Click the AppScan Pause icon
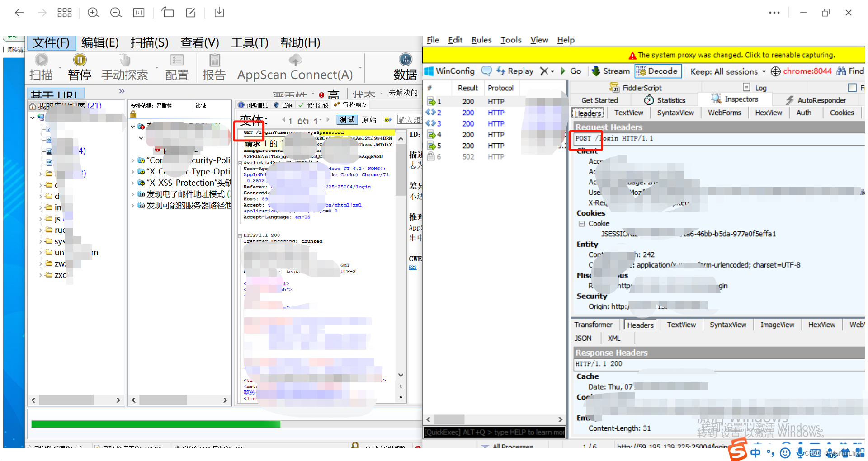 coord(80,60)
